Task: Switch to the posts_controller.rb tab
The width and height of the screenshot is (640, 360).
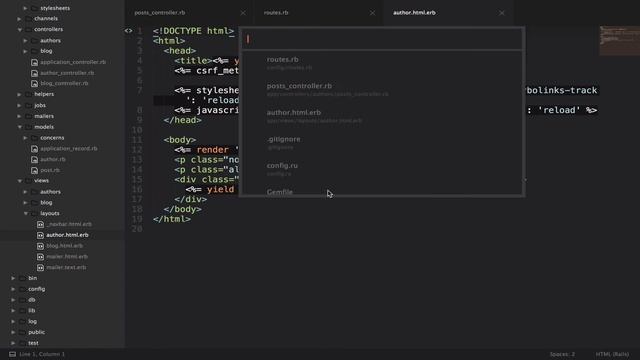Action: click(160, 13)
